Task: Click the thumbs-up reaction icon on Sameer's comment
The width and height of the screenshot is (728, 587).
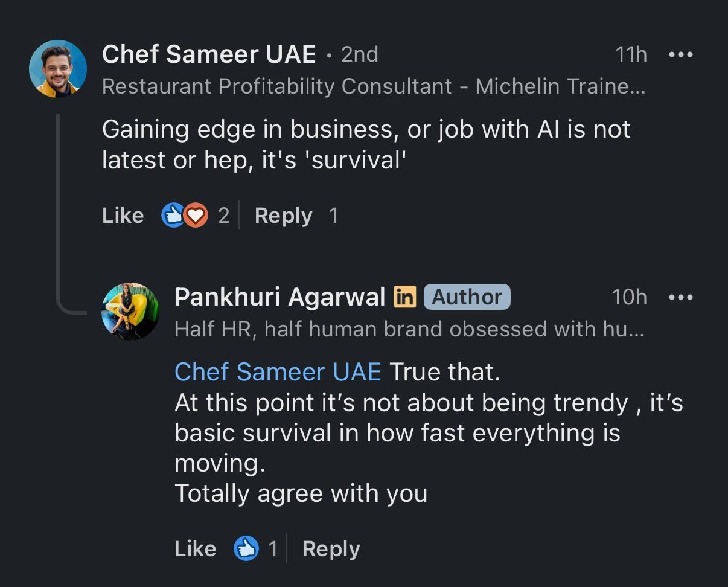Action: 173,215
